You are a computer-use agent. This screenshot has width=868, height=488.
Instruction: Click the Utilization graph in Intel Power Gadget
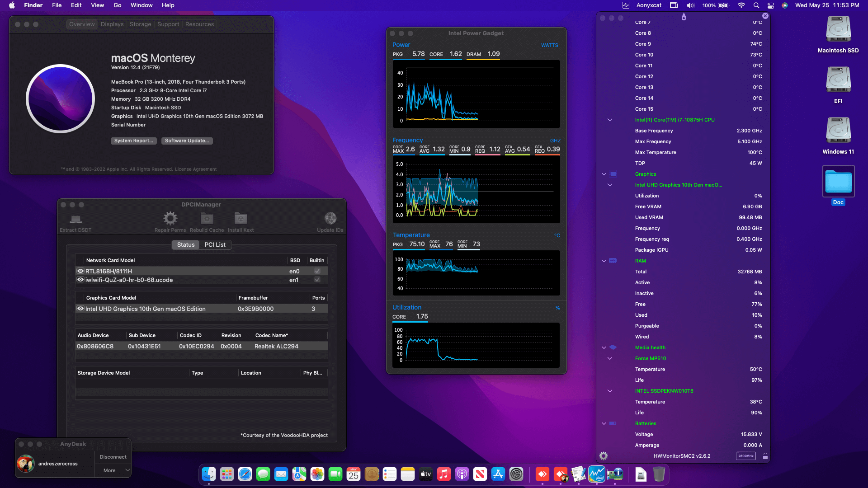476,345
